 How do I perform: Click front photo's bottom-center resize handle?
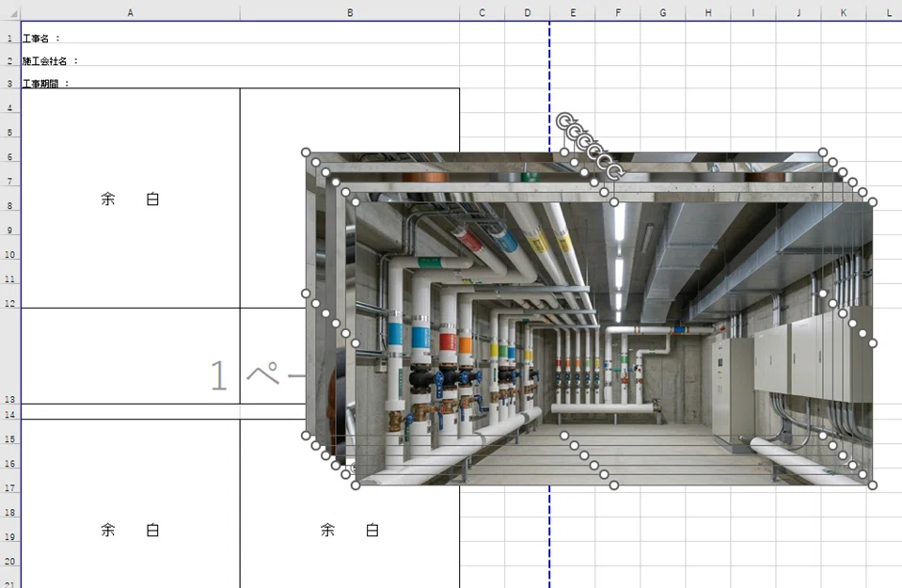[614, 485]
